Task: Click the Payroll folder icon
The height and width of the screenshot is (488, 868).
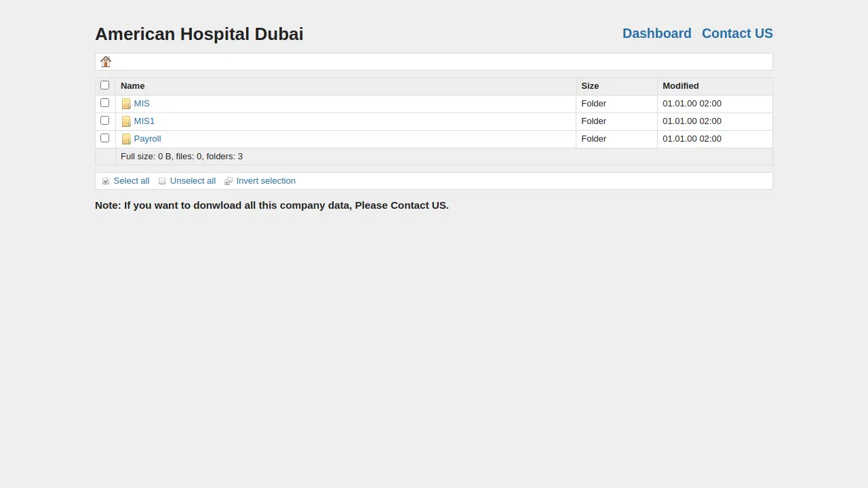Action: coord(126,139)
